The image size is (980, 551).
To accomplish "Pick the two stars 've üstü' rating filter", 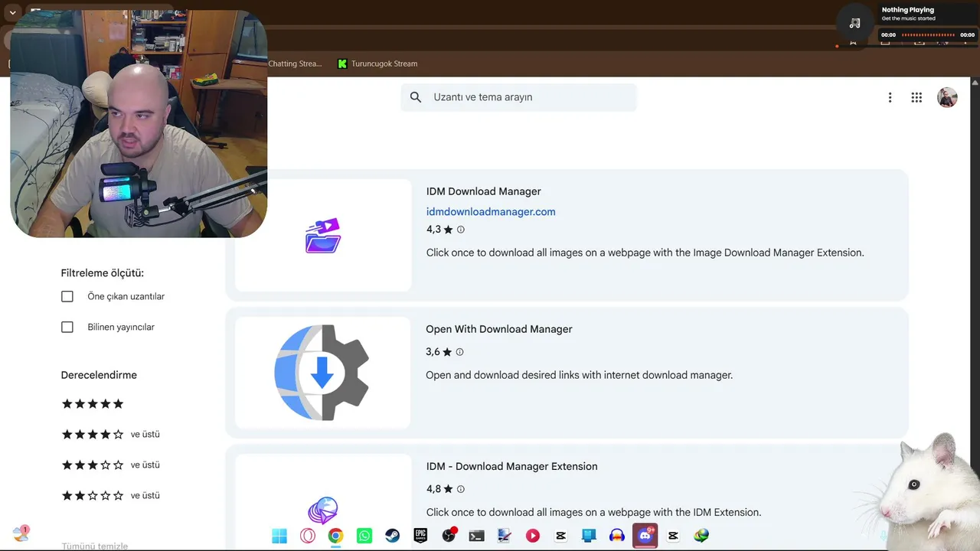I will coord(111,495).
